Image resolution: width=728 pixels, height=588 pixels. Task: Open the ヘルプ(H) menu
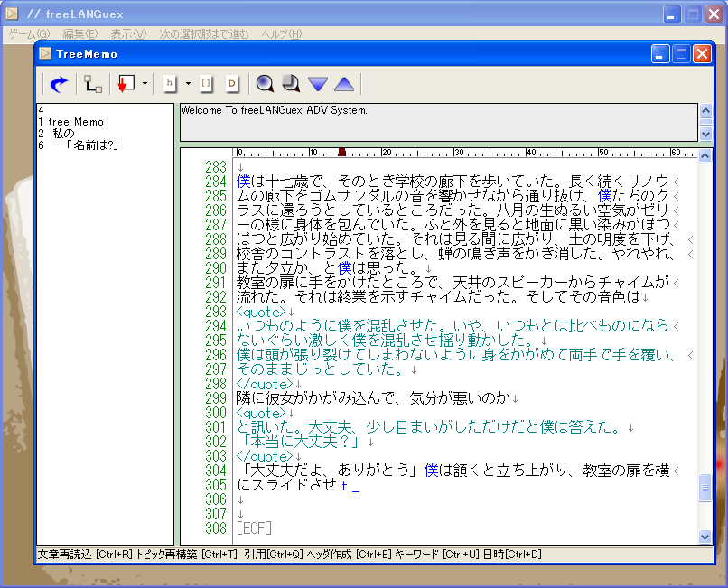(281, 33)
